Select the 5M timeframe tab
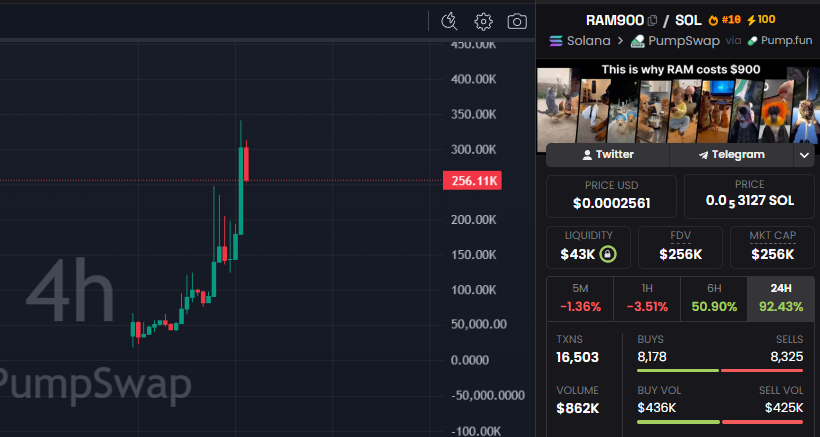Screen dimensions: 820x437 pyautogui.click(x=580, y=299)
